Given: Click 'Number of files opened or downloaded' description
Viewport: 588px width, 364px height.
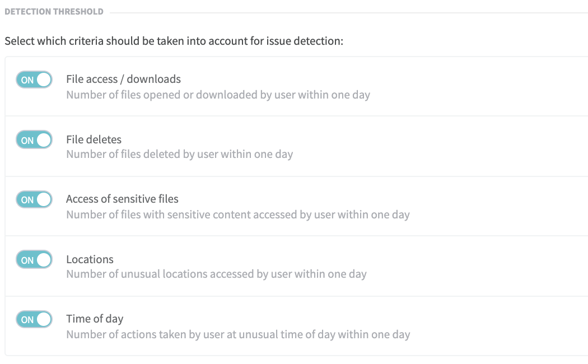Looking at the screenshot, I should click(x=218, y=95).
